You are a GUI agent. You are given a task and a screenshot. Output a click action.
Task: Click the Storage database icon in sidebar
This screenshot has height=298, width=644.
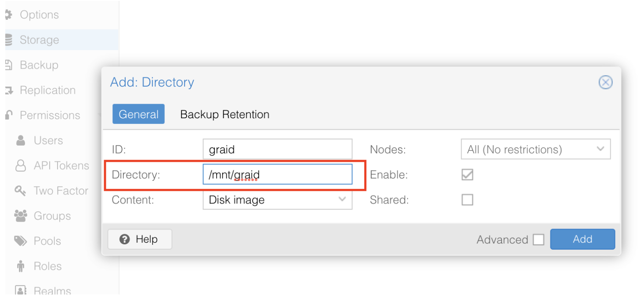tap(8, 40)
